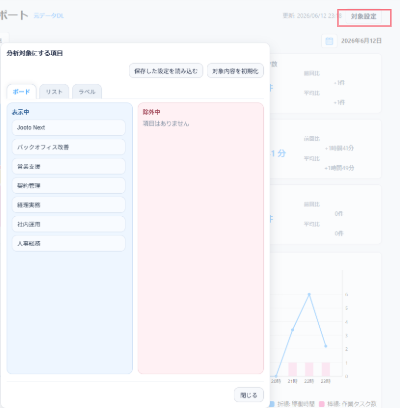Select the Jooto Next board item
The width and height of the screenshot is (400, 408).
coord(69,128)
